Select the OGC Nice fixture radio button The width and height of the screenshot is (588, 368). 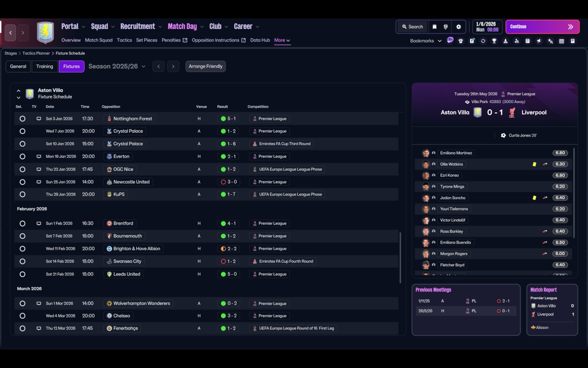coord(22,169)
